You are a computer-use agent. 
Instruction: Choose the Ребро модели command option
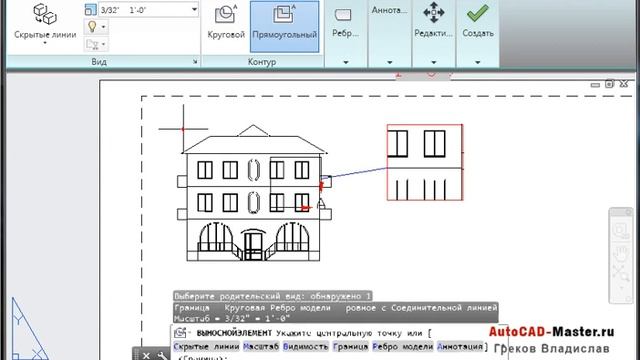[x=402, y=347]
